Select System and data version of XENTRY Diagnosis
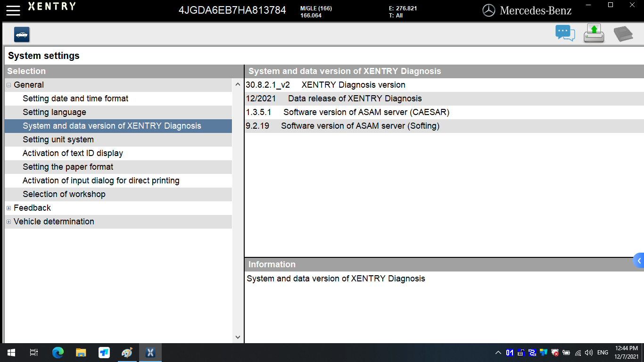Viewport: 644px width, 362px height. [x=118, y=126]
